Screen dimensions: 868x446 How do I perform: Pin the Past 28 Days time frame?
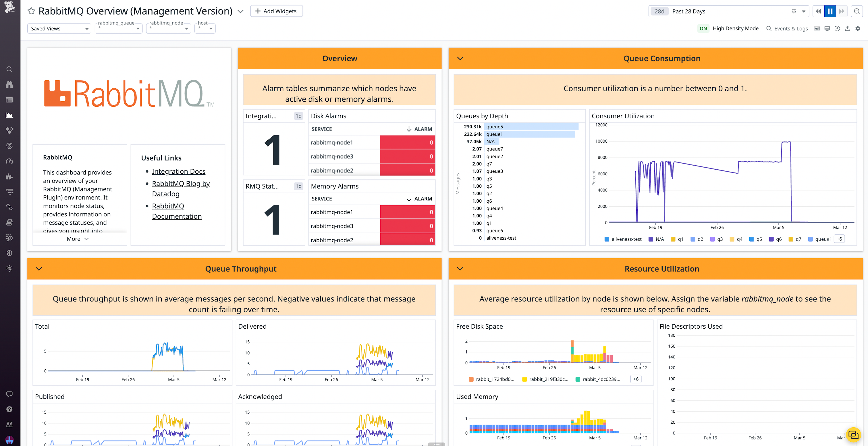tap(794, 11)
